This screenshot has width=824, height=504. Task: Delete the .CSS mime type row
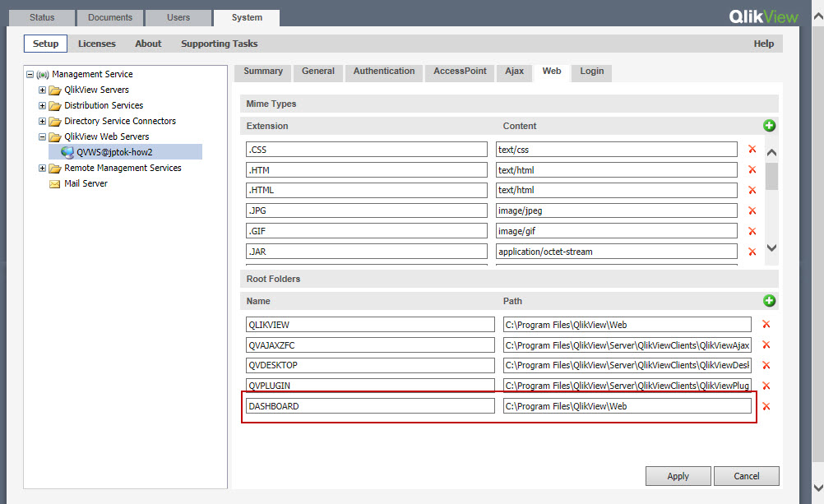click(752, 150)
